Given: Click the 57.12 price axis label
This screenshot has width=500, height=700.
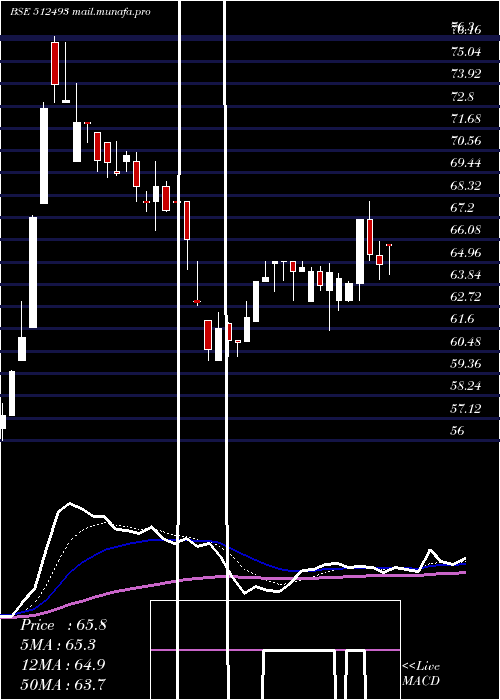Looking at the screenshot, I should [x=466, y=408].
